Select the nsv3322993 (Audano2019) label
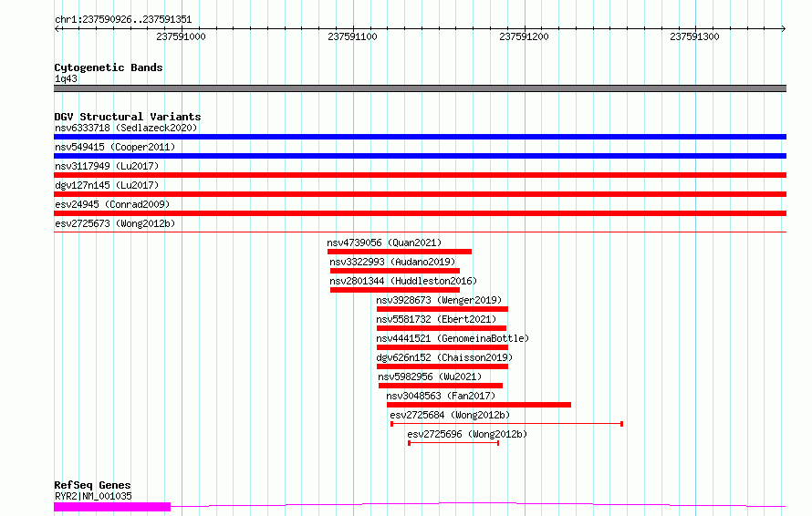This screenshot has width=812, height=516. point(392,262)
